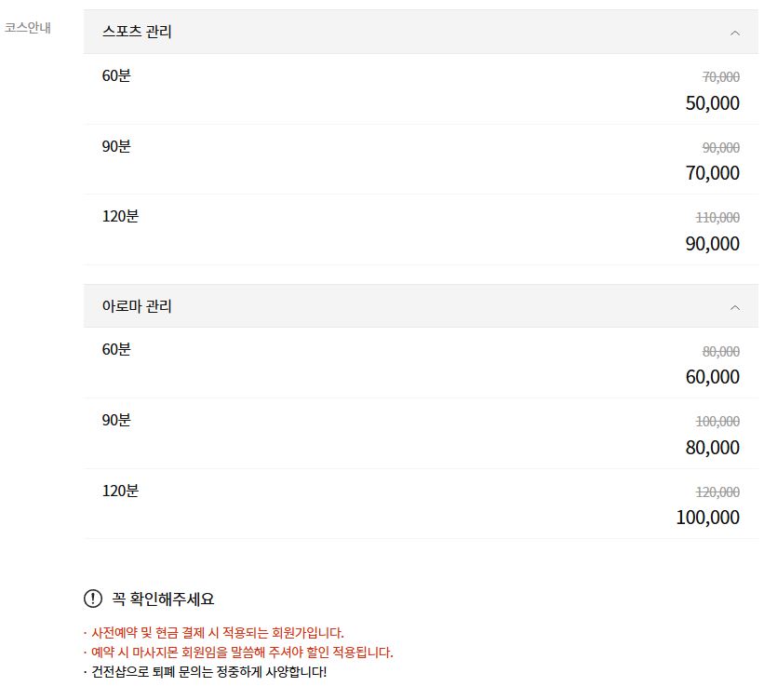
Task: Click the 60분 row under 아로마 관리
Action: click(115, 349)
